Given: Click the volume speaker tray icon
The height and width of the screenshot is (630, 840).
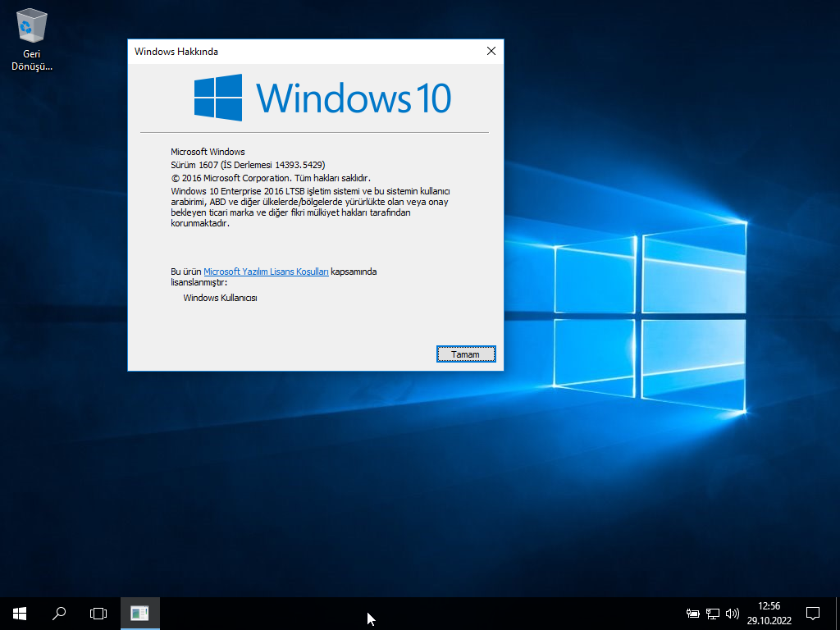Looking at the screenshot, I should tap(732, 613).
